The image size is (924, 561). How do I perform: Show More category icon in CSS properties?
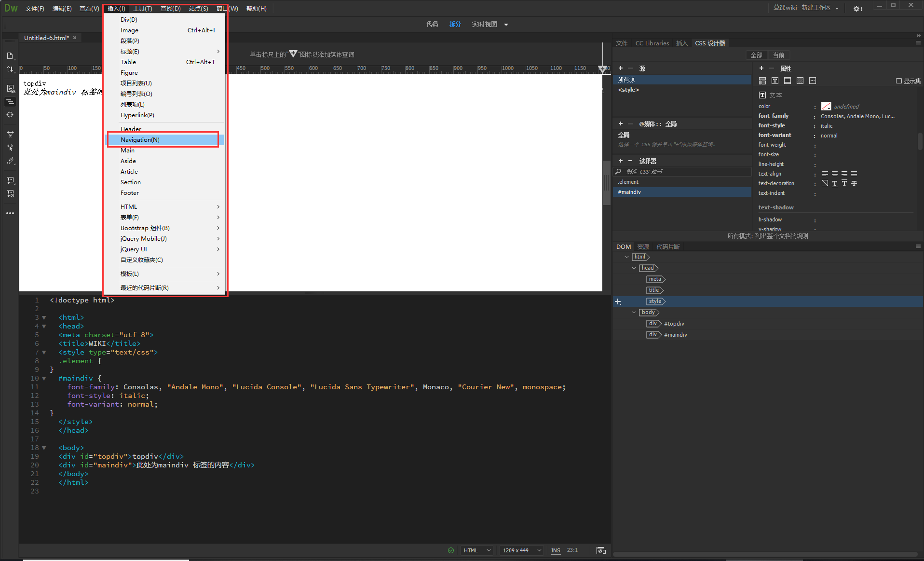click(x=813, y=81)
